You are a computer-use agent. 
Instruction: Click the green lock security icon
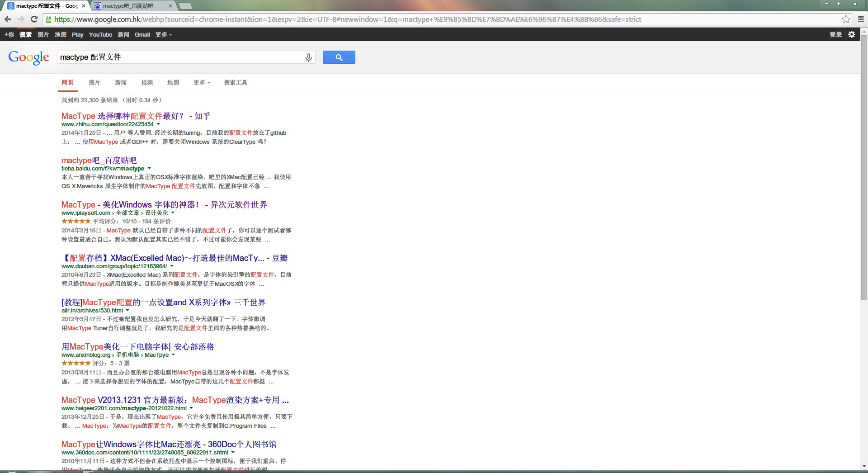pos(48,19)
